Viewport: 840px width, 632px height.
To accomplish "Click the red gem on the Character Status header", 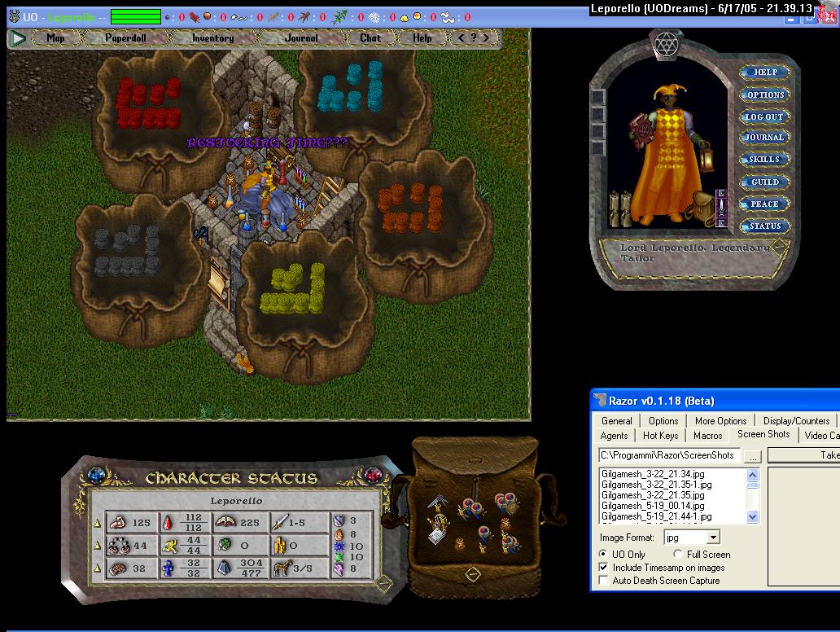I will (372, 474).
